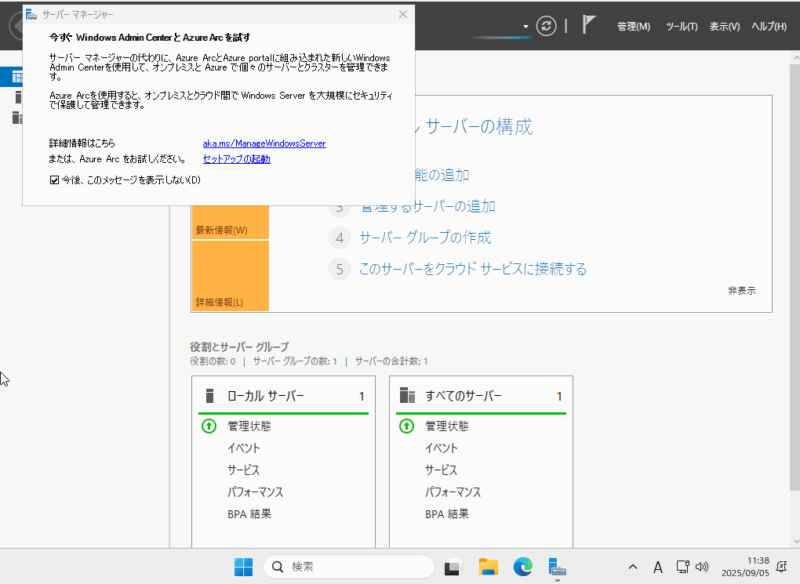Show hidden tray icons chevron
Viewport: 800px width, 584px height.
(x=633, y=567)
